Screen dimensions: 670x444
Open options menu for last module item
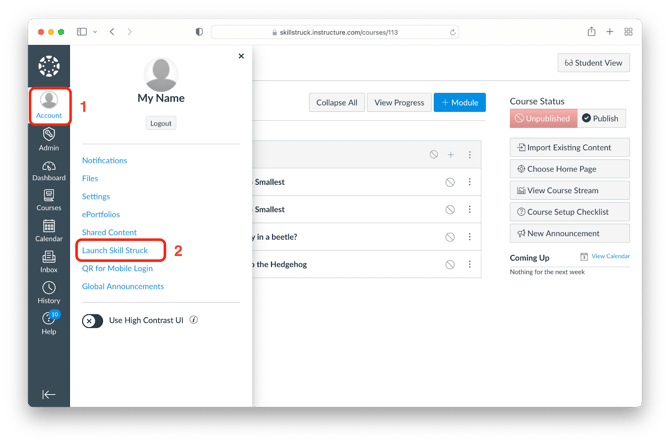(470, 264)
